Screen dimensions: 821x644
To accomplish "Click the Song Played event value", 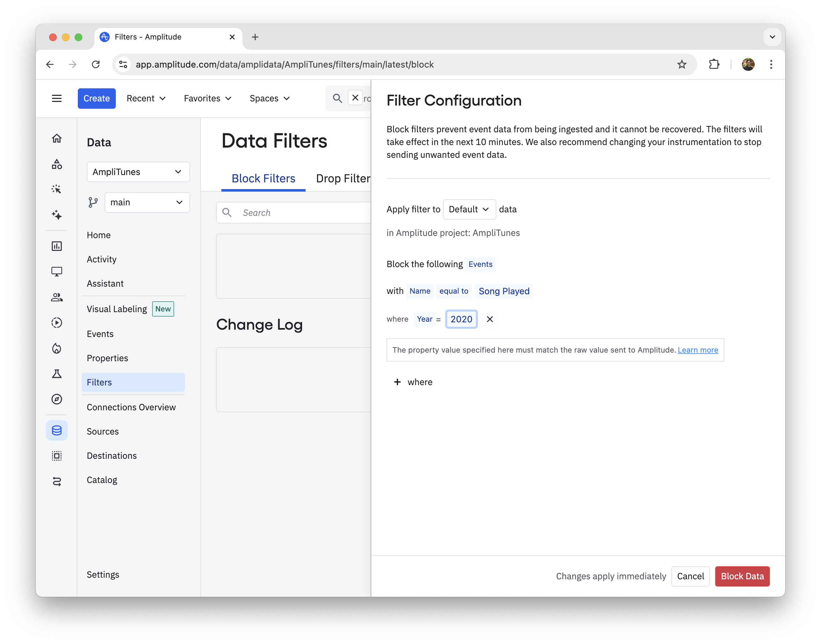I will [504, 291].
